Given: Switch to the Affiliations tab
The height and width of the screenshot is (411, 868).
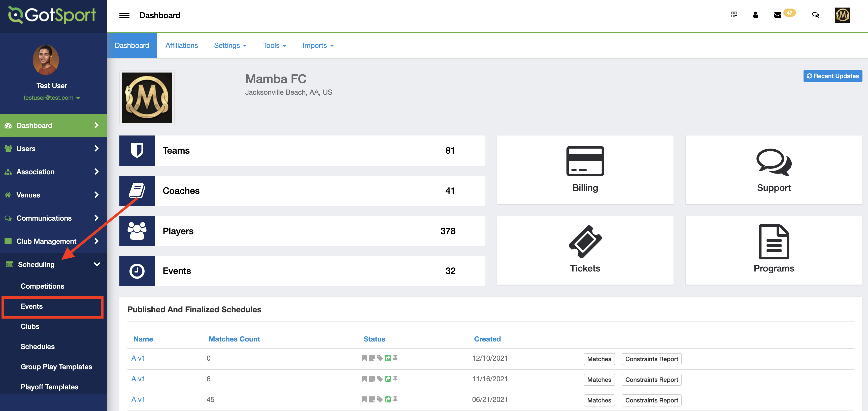Looking at the screenshot, I should click(182, 46).
